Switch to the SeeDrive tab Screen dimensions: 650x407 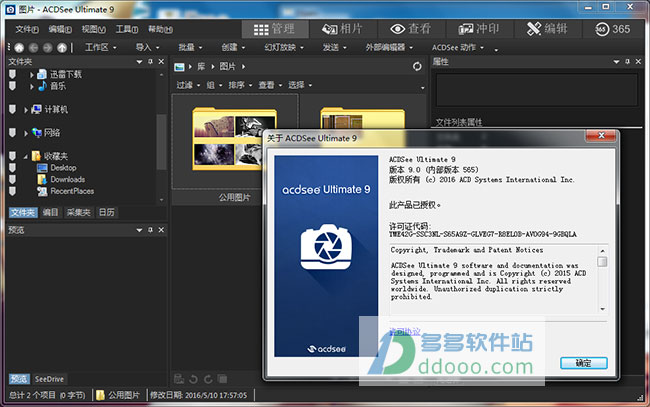[x=49, y=379]
